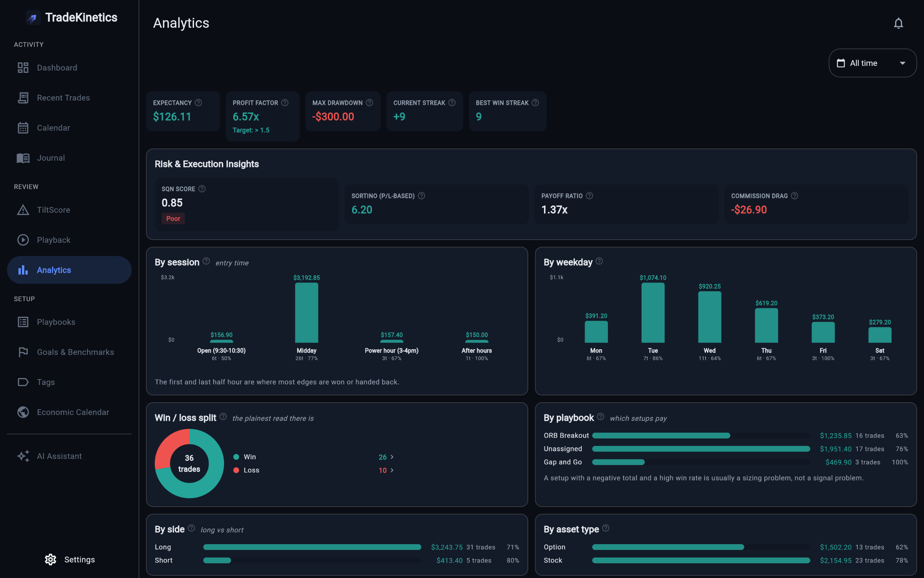Click the 36 trades donut chart
The height and width of the screenshot is (578, 924).
(189, 464)
